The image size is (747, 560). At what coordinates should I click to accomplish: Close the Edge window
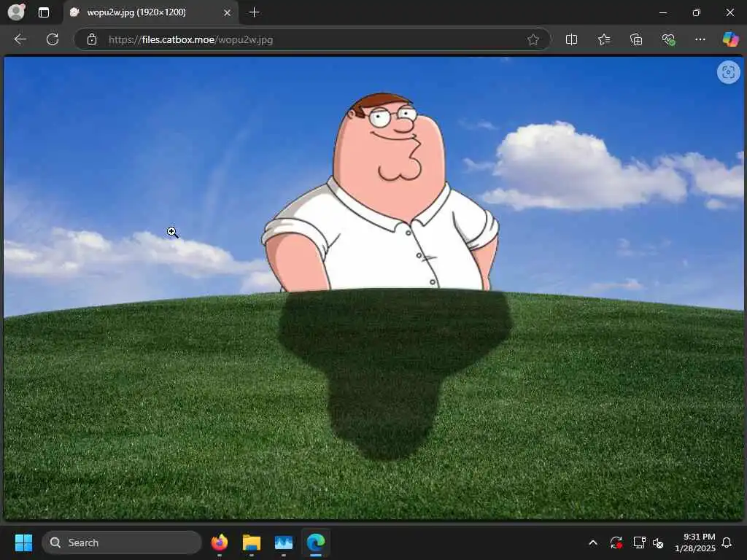pyautogui.click(x=729, y=12)
